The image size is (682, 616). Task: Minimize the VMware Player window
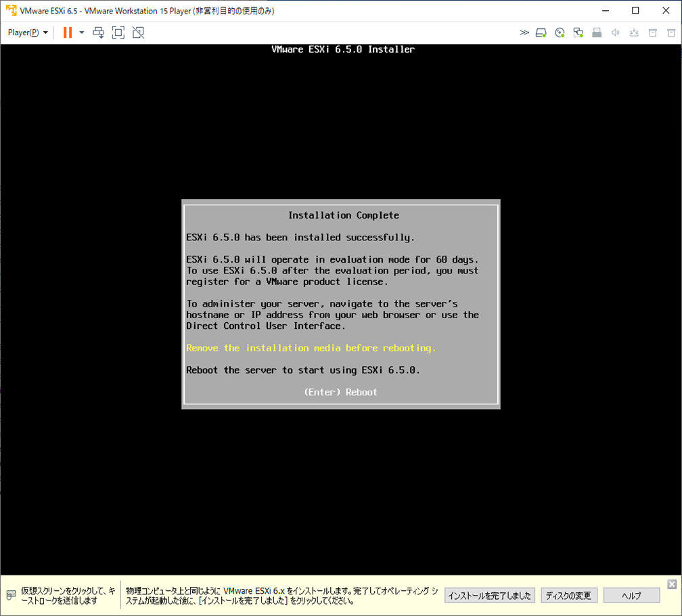tap(606, 10)
